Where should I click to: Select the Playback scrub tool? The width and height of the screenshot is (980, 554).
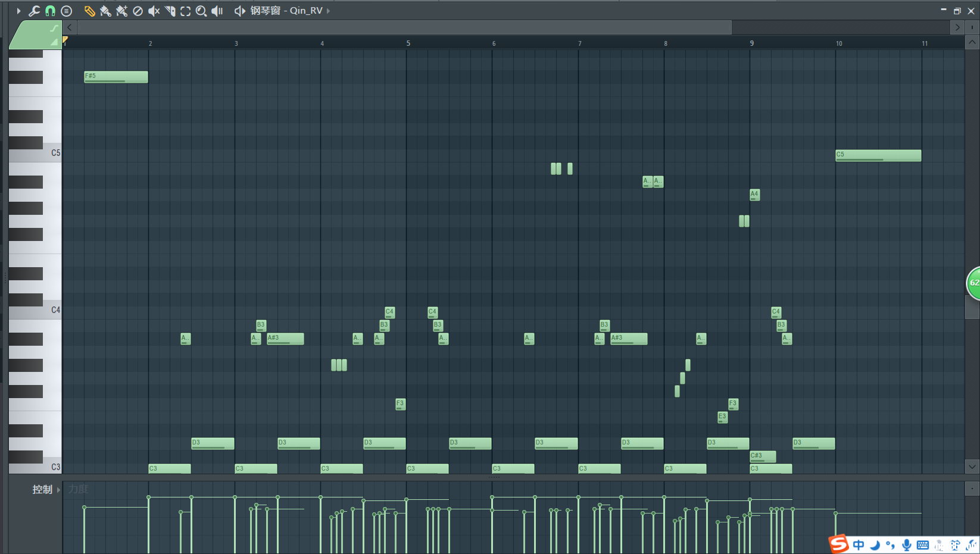pyautogui.click(x=217, y=11)
